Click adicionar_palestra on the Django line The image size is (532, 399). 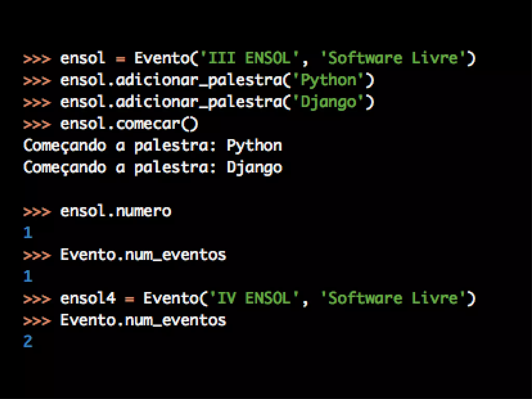coord(199,102)
